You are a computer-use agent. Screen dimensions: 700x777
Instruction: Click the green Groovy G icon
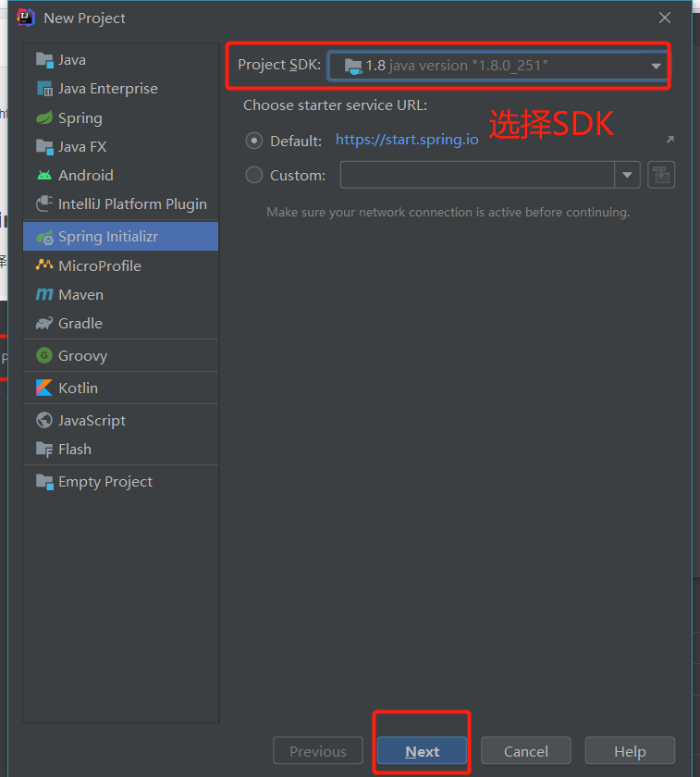pyautogui.click(x=44, y=355)
